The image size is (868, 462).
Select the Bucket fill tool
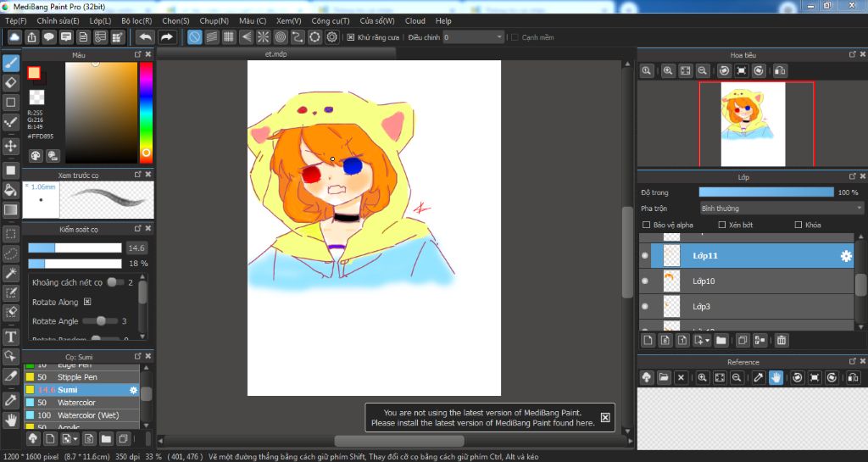coord(10,191)
